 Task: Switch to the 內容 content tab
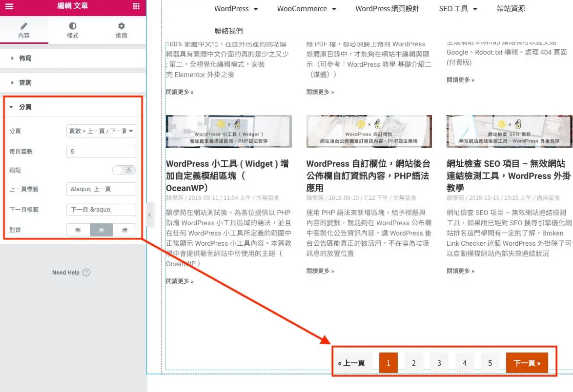coord(24,31)
